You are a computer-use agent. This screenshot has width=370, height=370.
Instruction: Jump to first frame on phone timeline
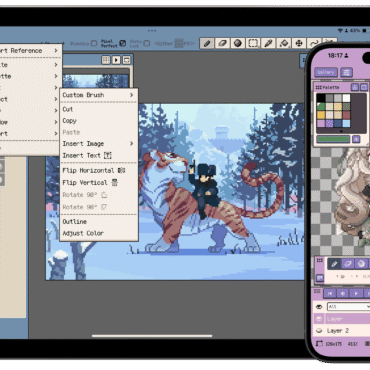point(330,293)
